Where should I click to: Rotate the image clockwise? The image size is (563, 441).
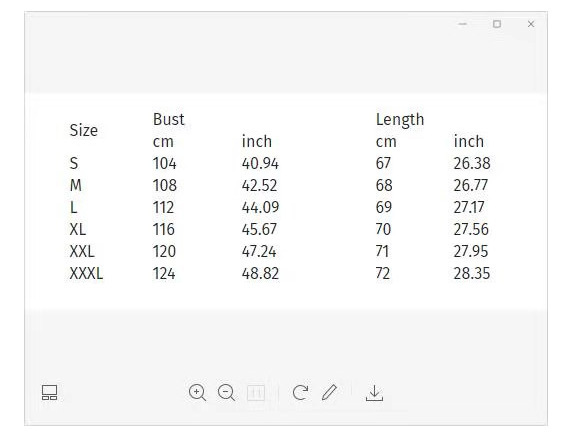(300, 393)
